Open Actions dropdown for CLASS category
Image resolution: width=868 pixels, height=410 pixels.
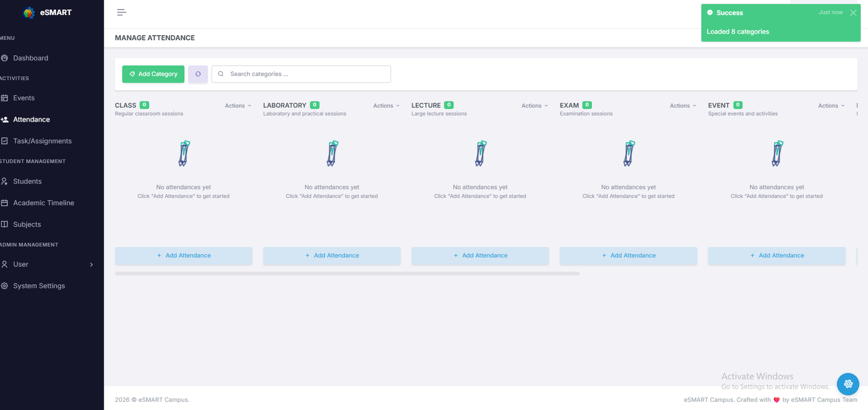[238, 106]
